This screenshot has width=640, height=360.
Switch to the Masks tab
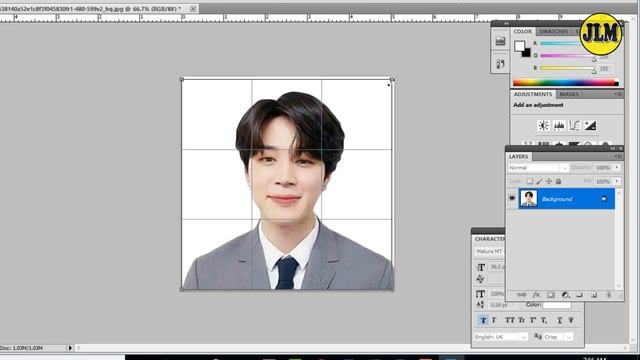coord(569,94)
